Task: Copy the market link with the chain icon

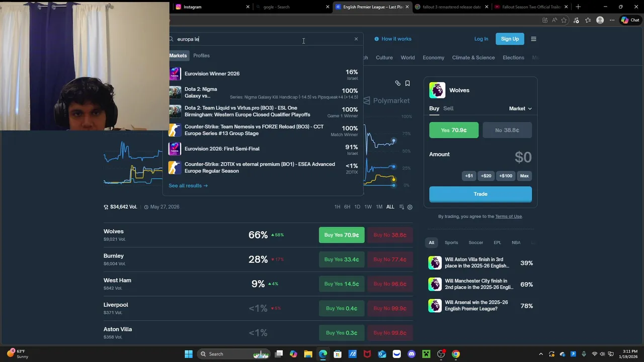Action: point(397,83)
